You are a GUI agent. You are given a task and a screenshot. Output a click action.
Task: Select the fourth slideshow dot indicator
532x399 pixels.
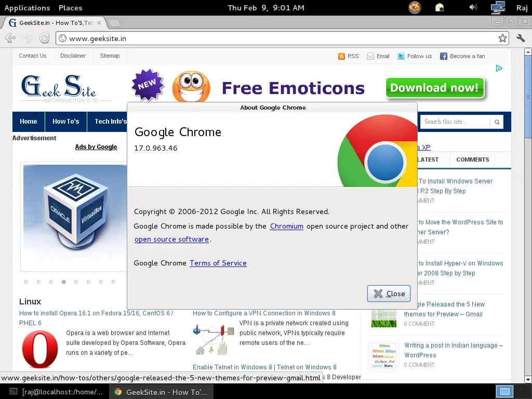tap(64, 282)
